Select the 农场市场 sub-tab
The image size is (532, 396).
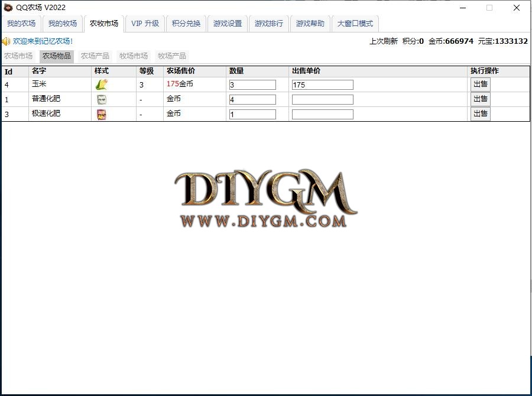[x=18, y=56]
